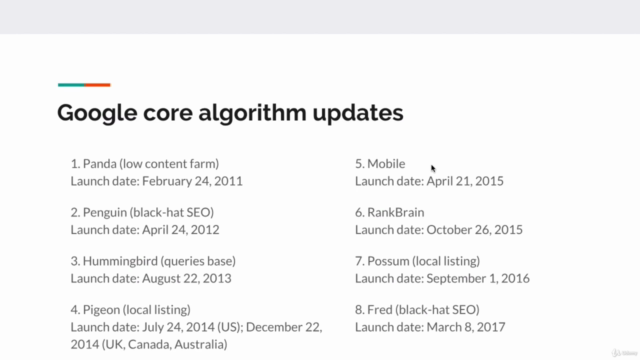The width and height of the screenshot is (640, 360).
Task: Select the "4. Pigeon (local listing)" item
Action: point(131,310)
